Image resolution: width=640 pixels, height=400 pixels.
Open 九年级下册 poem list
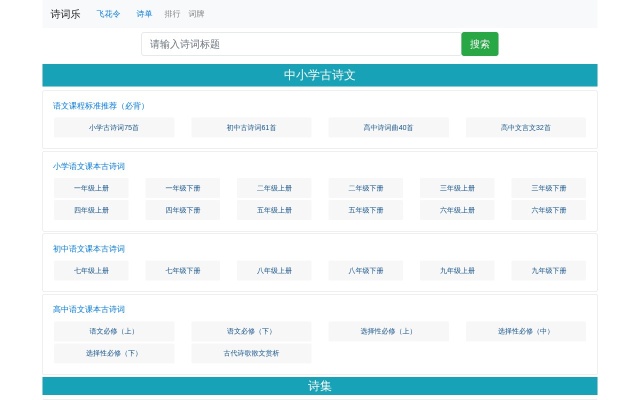pos(548,271)
